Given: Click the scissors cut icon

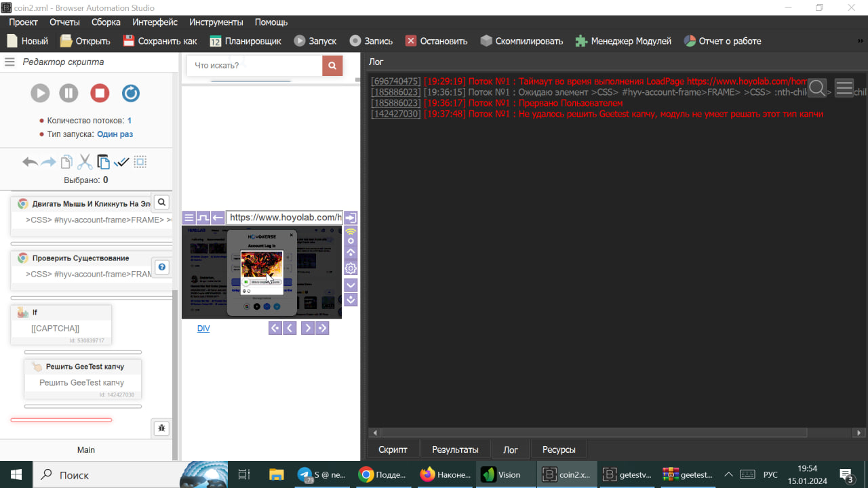Looking at the screenshot, I should (x=85, y=162).
